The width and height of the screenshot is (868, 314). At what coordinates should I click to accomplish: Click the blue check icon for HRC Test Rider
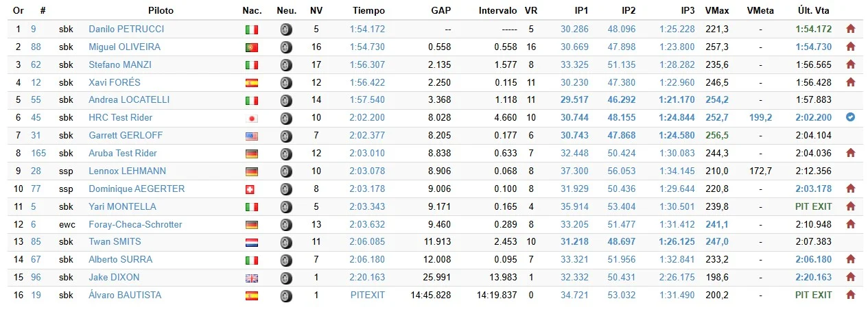(851, 117)
